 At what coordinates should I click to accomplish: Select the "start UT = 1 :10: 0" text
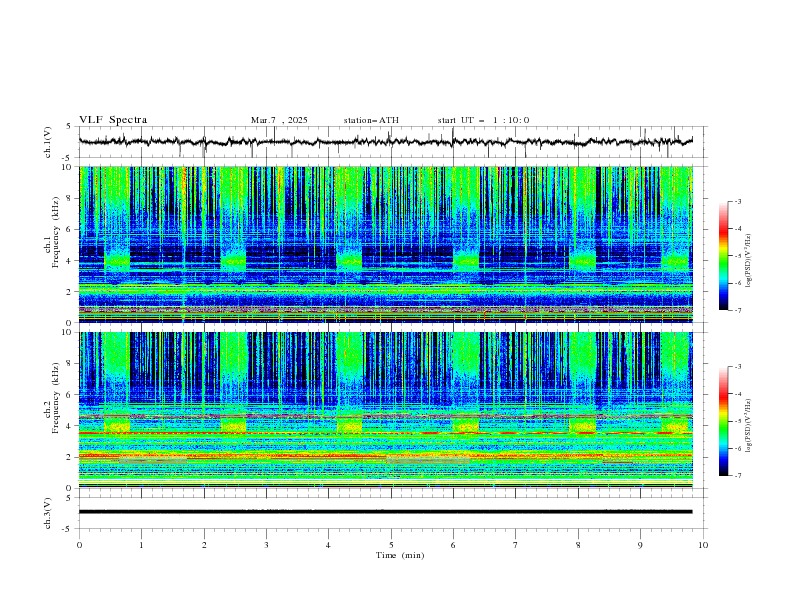(483, 120)
